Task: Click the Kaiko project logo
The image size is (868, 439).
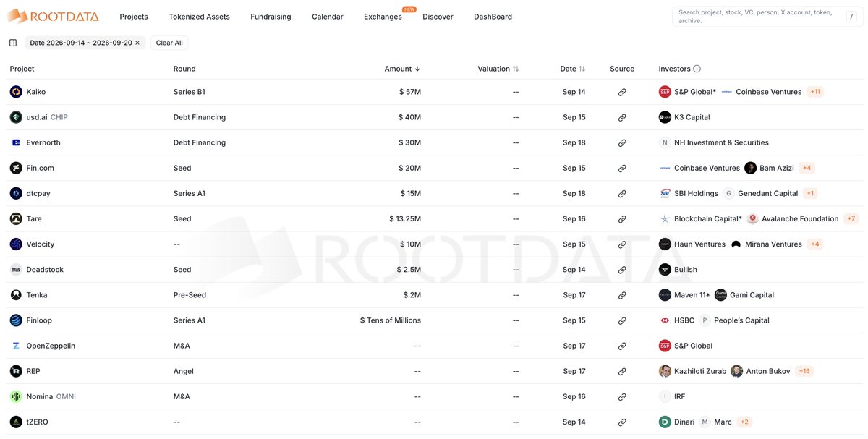Action: pyautogui.click(x=16, y=92)
